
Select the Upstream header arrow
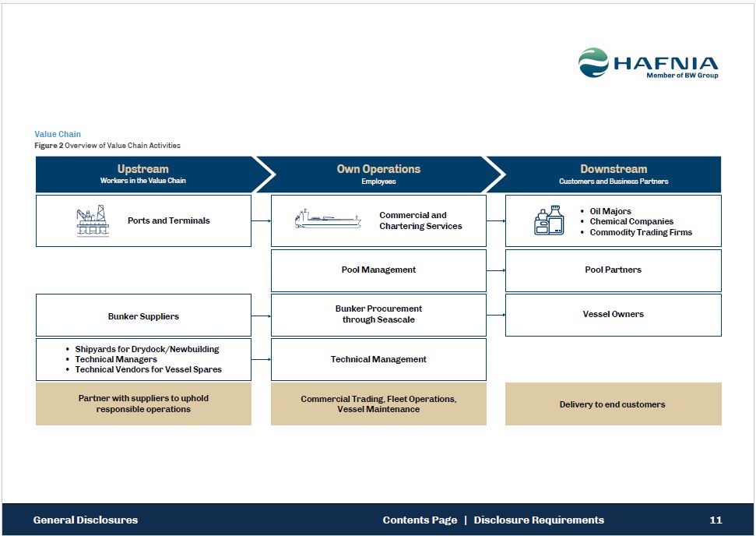click(143, 175)
